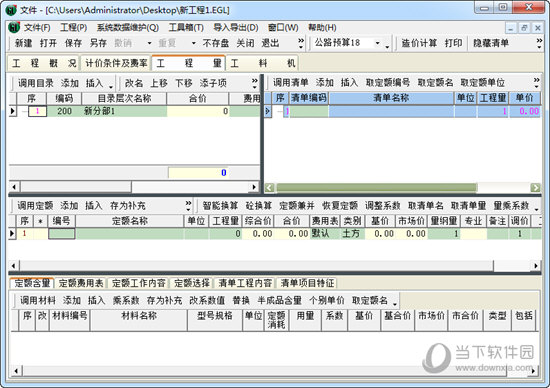Click the 打开 toolbar button
The image size is (550, 388).
click(48, 43)
